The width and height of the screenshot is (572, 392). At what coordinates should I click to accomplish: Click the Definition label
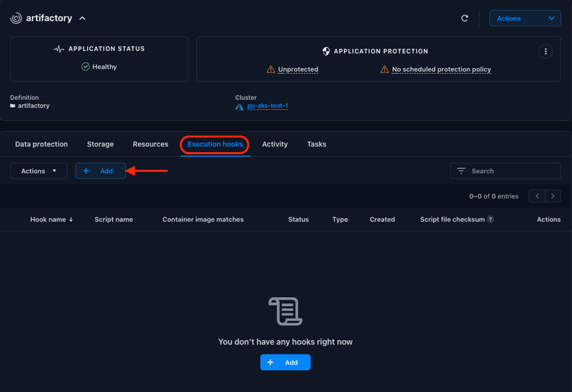point(24,97)
